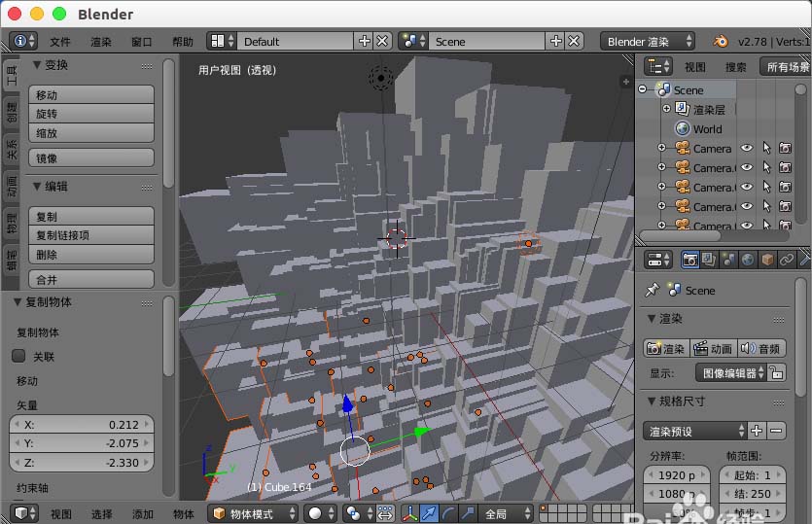Viewport: 812px width, 524px height.
Task: Switch to the 创建 create tab in tool shelf
Action: (12, 113)
